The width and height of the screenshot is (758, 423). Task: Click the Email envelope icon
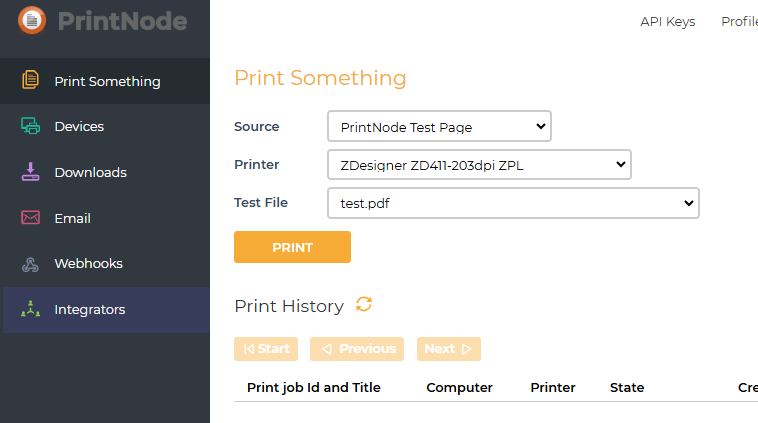click(x=31, y=218)
